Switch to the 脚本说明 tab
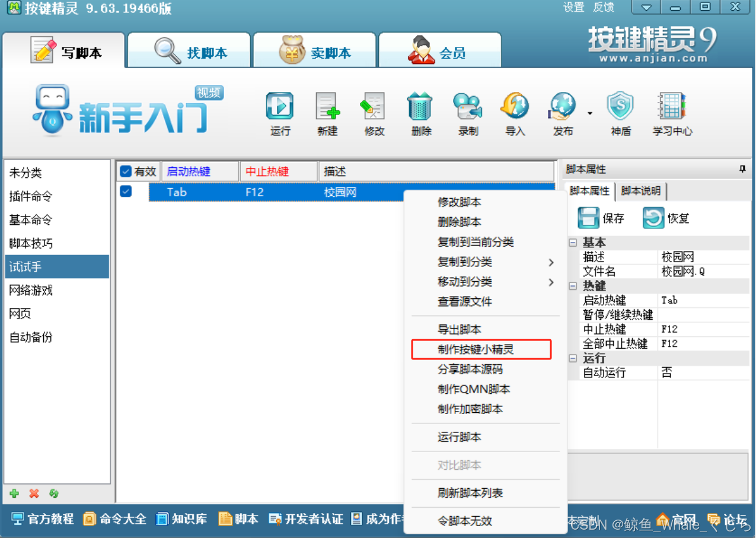Viewport: 756px width, 538px height. [640, 191]
